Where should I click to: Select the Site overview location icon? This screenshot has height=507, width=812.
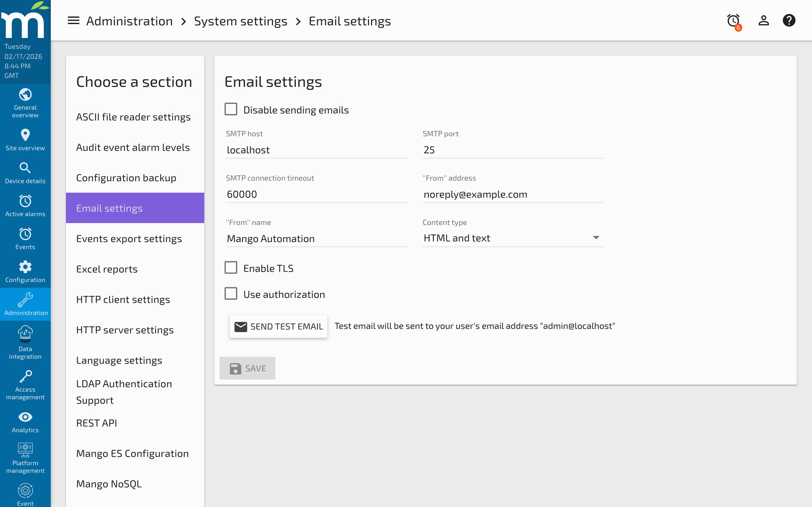click(x=25, y=135)
